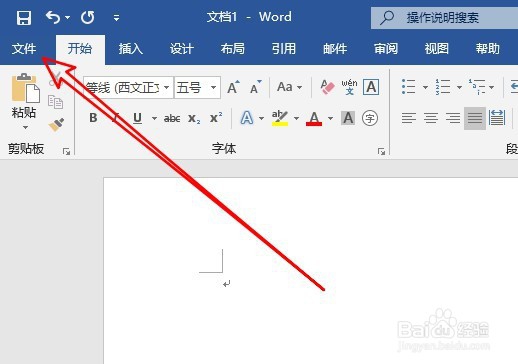
Task: Switch to the 开始 tab
Action: point(80,49)
